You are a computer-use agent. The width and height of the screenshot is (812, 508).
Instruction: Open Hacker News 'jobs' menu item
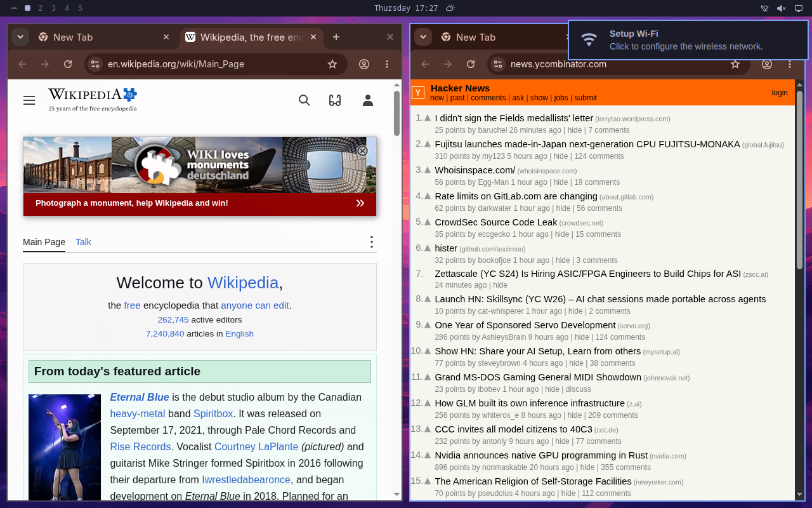coord(561,98)
